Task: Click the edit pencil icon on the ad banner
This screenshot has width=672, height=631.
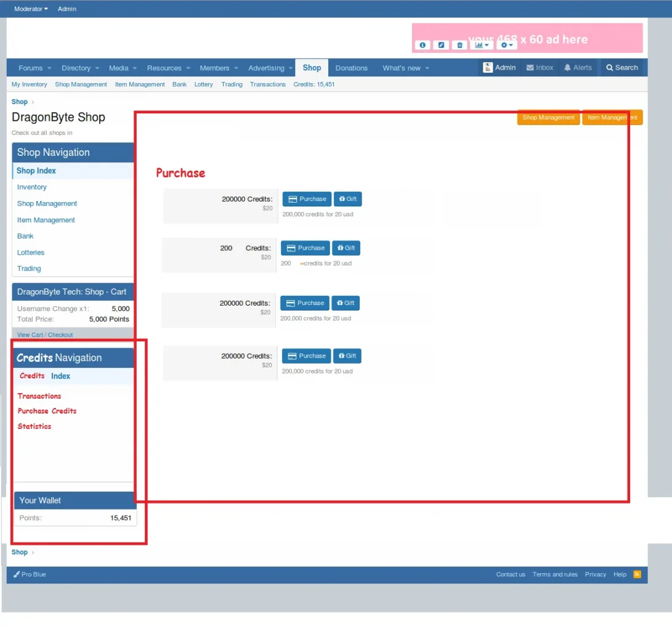Action: pos(441,45)
